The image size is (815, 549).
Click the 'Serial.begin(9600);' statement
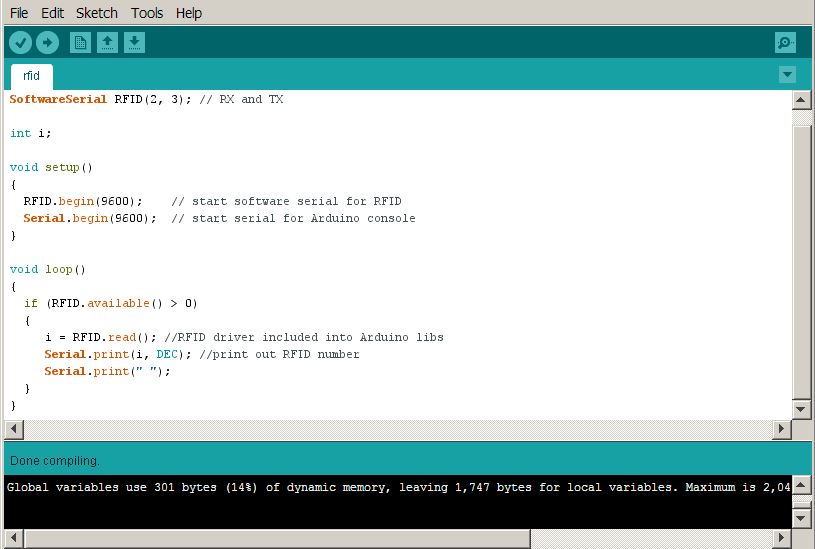[89, 218]
